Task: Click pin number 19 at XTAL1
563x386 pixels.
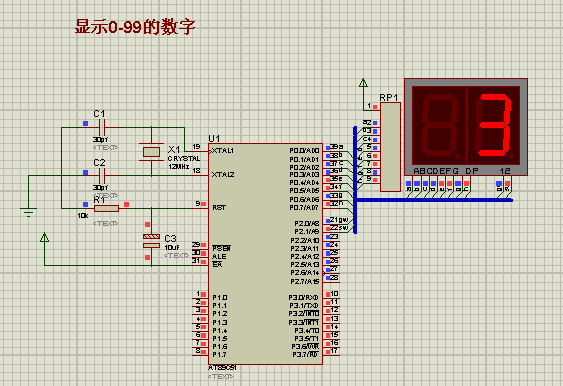Action: [x=196, y=147]
